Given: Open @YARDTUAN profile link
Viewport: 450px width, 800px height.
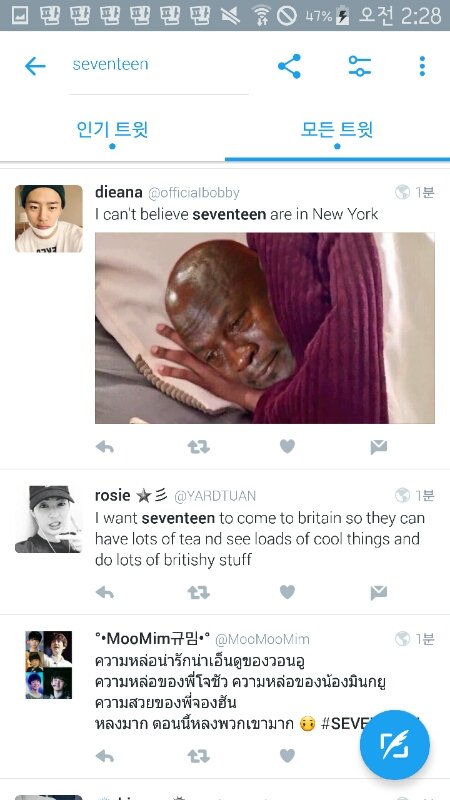Looking at the screenshot, I should (215, 496).
